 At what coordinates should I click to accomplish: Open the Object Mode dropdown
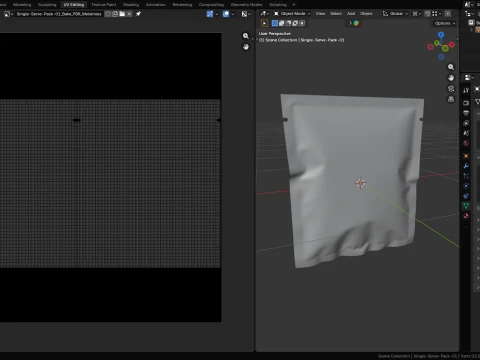click(292, 14)
